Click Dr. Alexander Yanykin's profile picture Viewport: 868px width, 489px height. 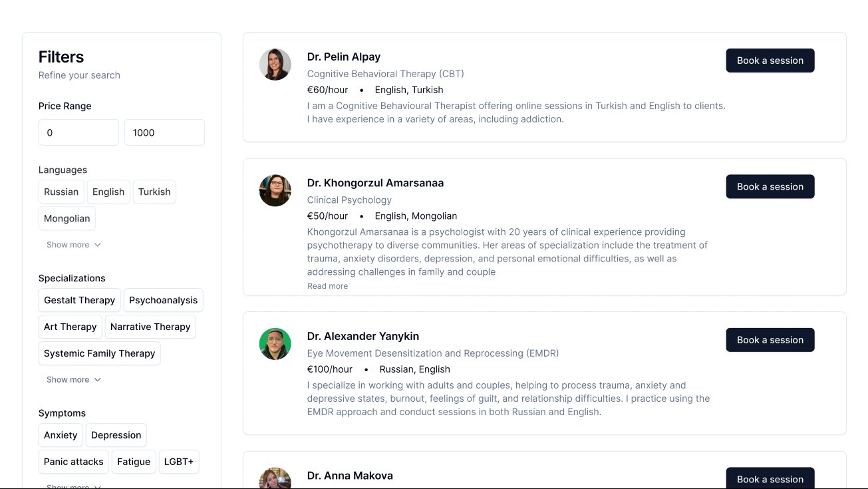coord(275,344)
